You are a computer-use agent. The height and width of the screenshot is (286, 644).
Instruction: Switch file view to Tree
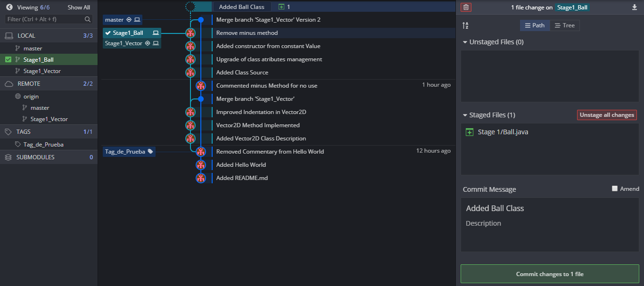(564, 25)
